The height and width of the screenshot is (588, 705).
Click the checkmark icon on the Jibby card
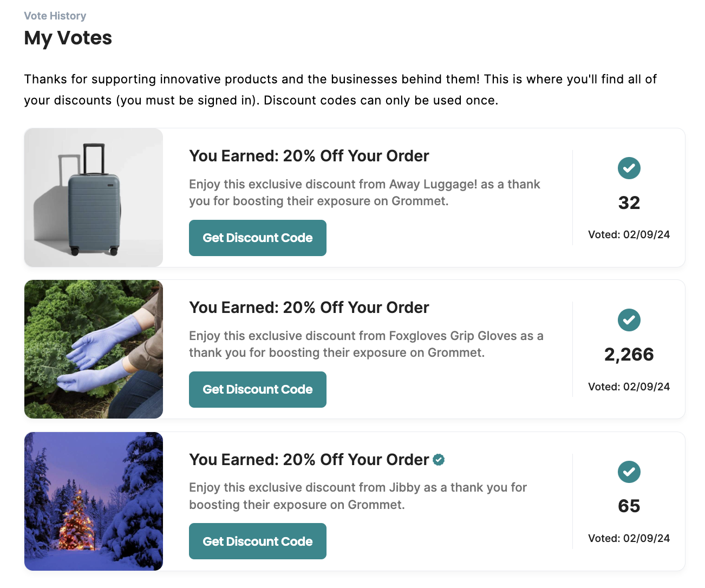tap(629, 472)
